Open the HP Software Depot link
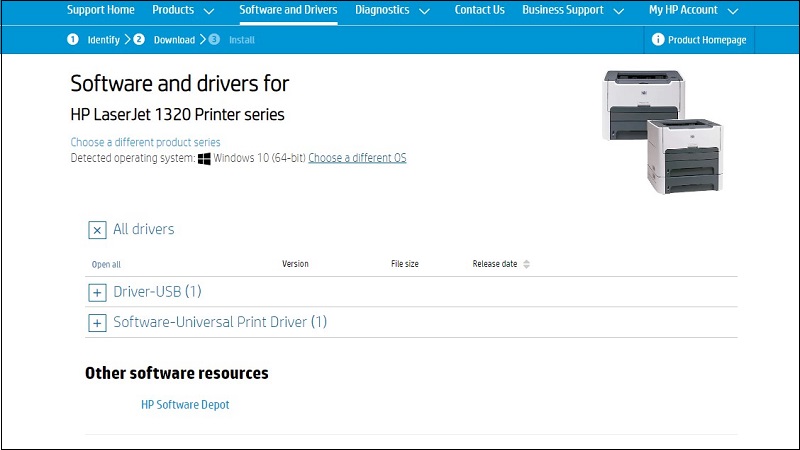800x450 pixels. [185, 405]
